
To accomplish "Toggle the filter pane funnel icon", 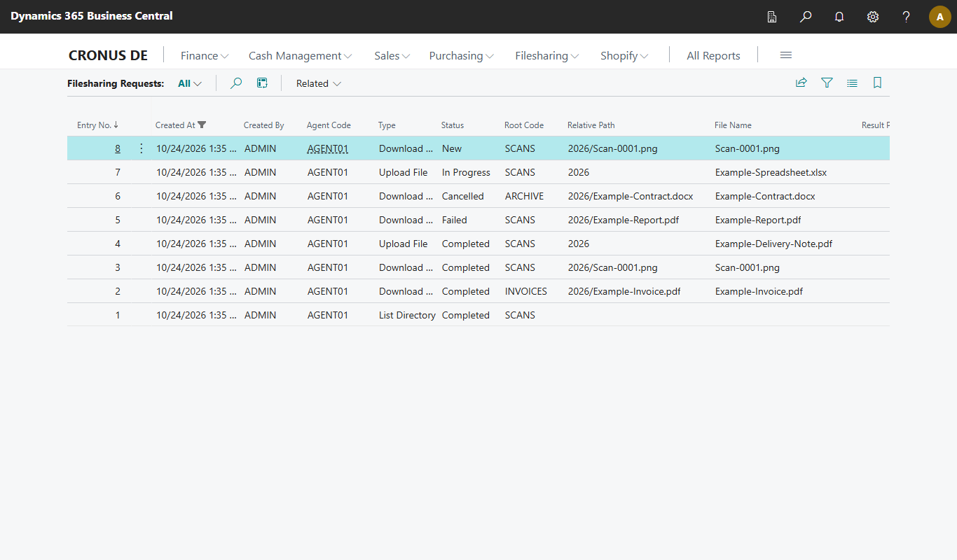I will tap(827, 83).
